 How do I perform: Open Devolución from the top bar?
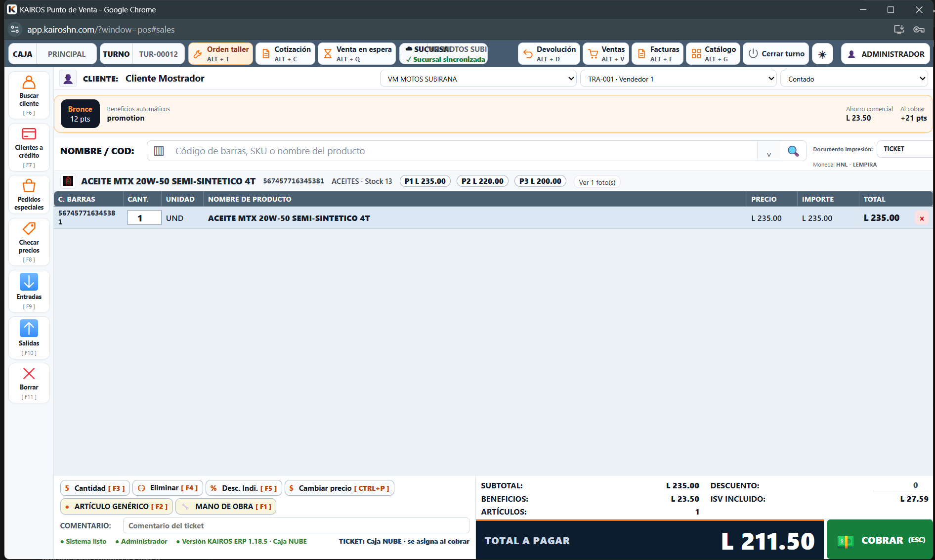point(549,54)
